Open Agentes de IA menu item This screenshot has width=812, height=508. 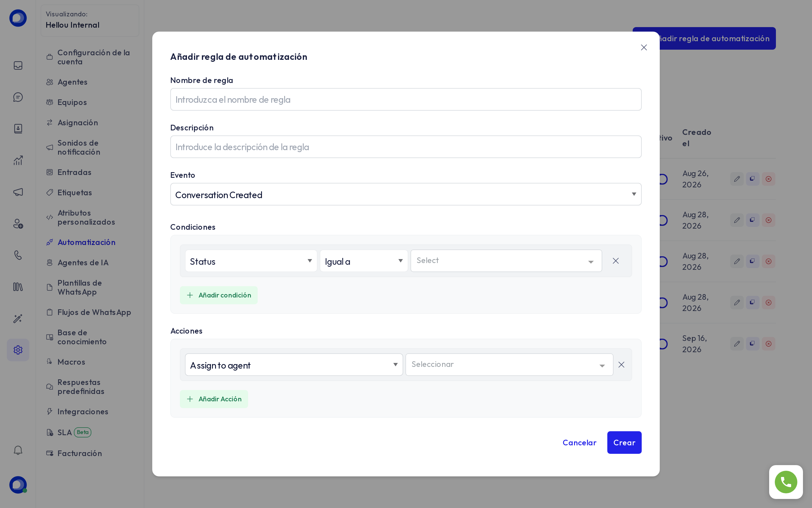(83, 262)
